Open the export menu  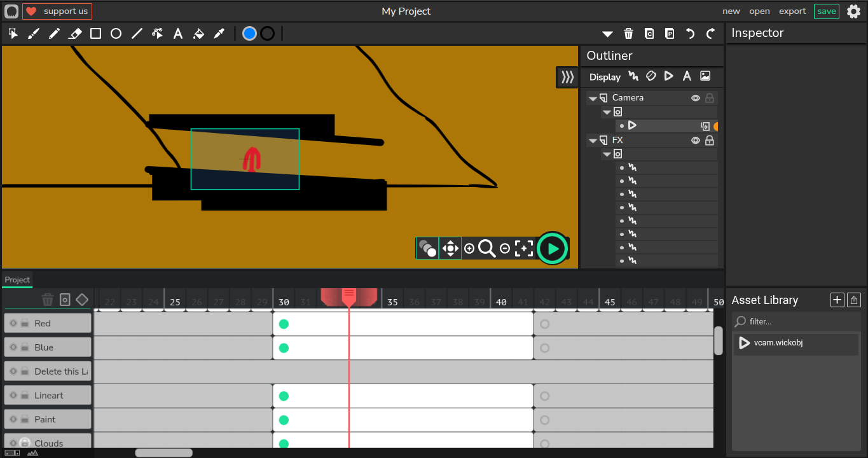(792, 11)
